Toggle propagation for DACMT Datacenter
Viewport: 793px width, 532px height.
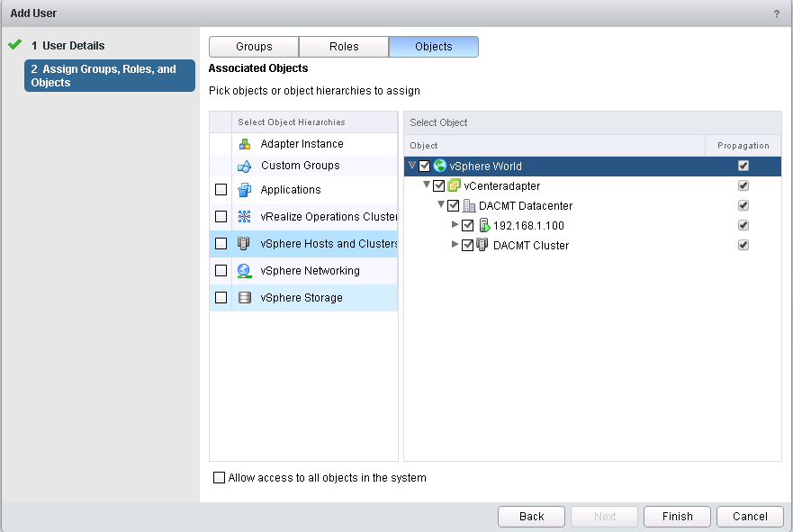pyautogui.click(x=743, y=205)
